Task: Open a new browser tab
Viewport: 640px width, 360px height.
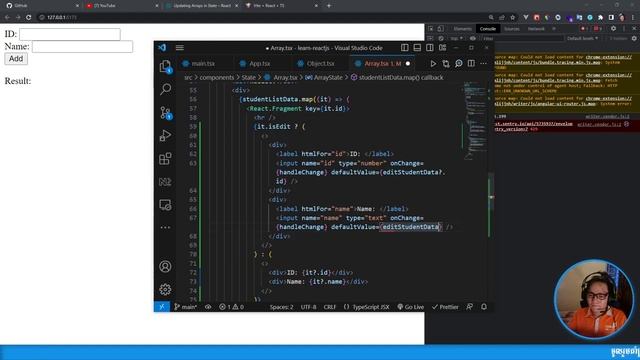Action: [329, 6]
